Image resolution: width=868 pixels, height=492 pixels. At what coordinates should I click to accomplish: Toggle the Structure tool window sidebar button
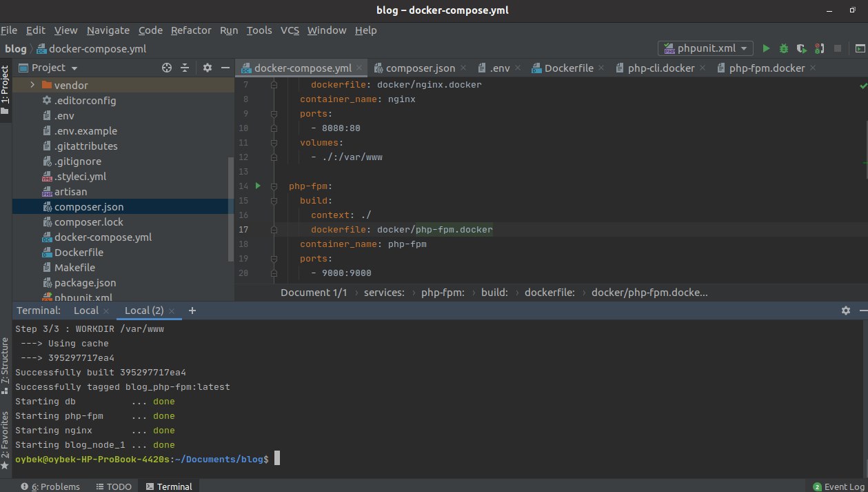6,360
